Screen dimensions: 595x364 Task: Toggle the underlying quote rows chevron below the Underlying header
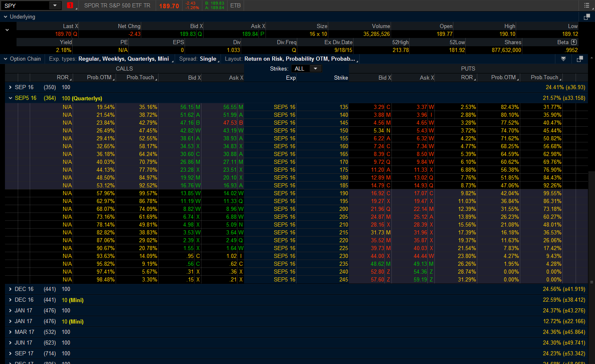pos(7,30)
